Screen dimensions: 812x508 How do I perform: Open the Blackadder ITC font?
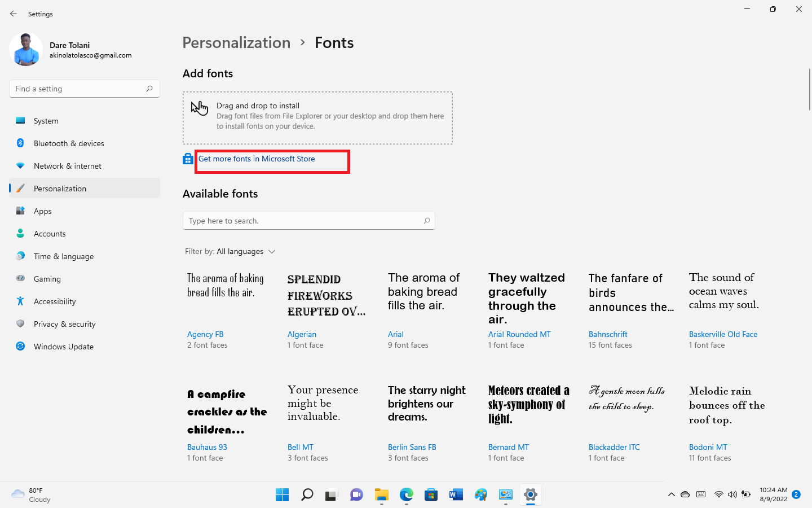[x=614, y=447]
